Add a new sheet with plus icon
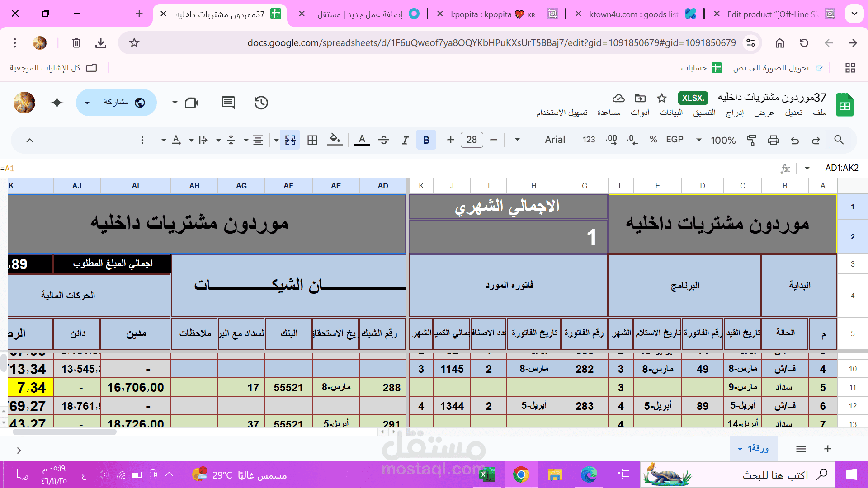This screenshot has width=868, height=488. [828, 449]
